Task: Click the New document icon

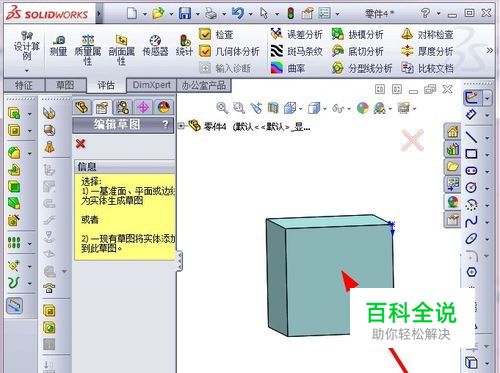Action: 132,13
